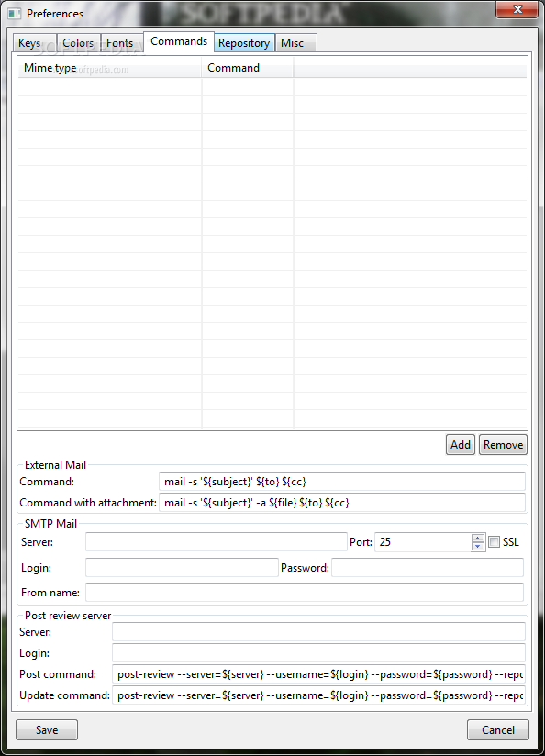
Task: Click the Command column header
Action: (x=248, y=68)
